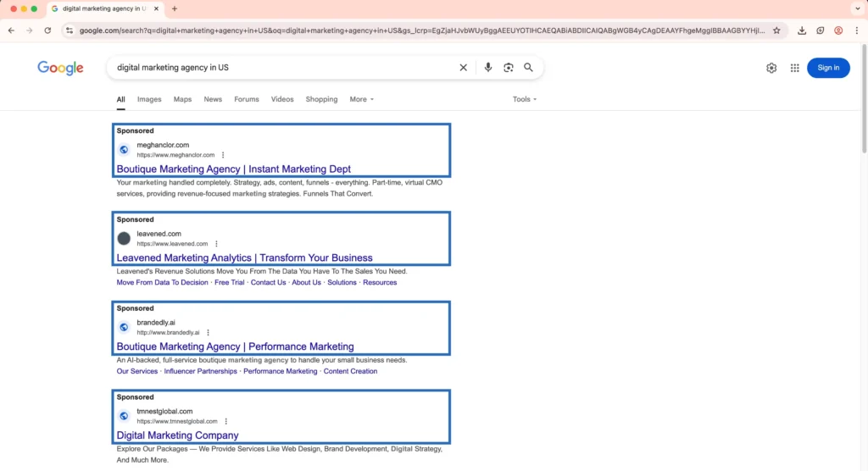Click the blue Sign in button
The width and height of the screenshot is (868, 471).
click(x=828, y=68)
